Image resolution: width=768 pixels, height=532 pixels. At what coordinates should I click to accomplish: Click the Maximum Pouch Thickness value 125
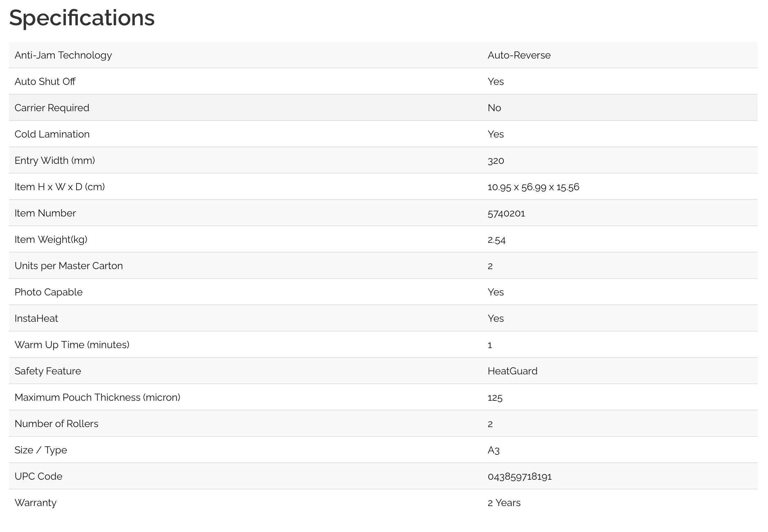point(495,398)
